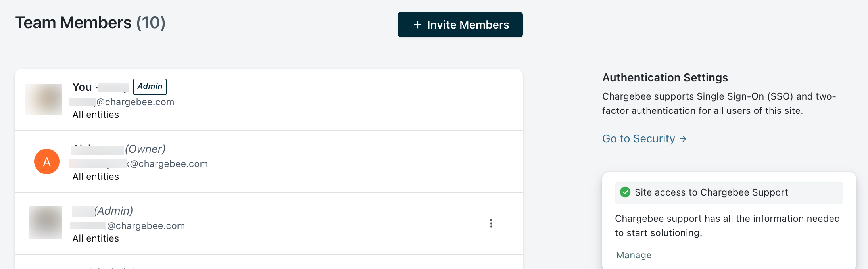The image size is (868, 269).
Task: Click your own profile picture in the first row
Action: (x=44, y=100)
